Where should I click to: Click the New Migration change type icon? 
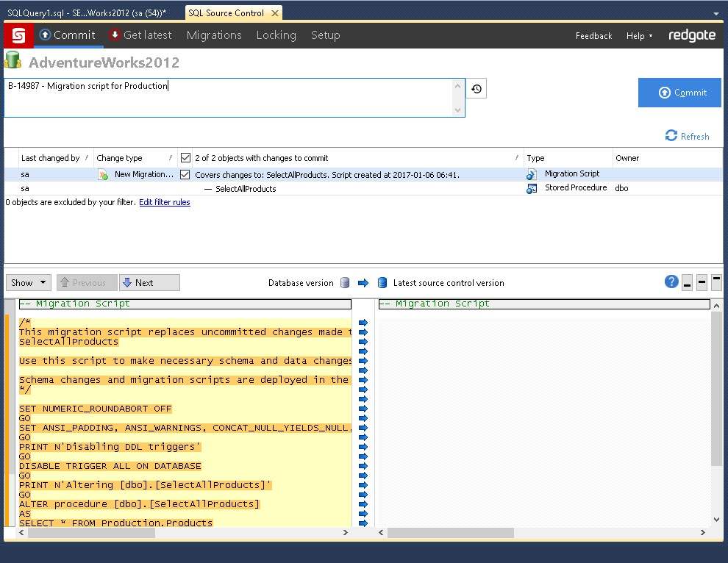coord(104,175)
